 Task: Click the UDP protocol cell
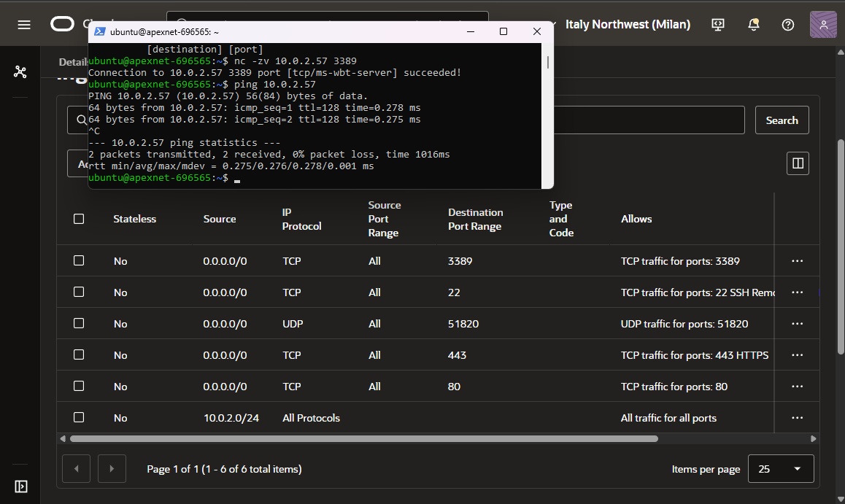[x=293, y=324]
